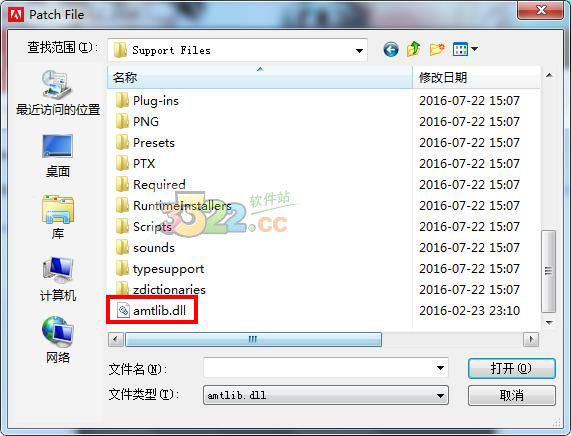Image resolution: width=571 pixels, height=436 pixels.
Task: Create a new folder
Action: 437,49
